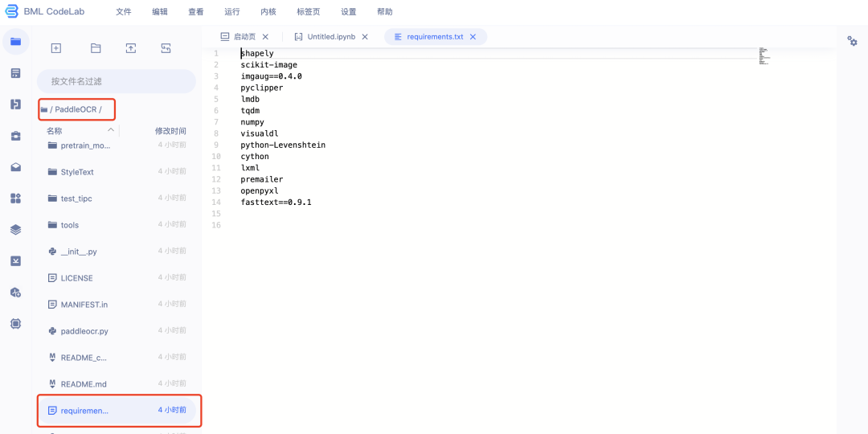Click the fasttext==0.9.1 line
868x434 pixels.
[276, 203]
